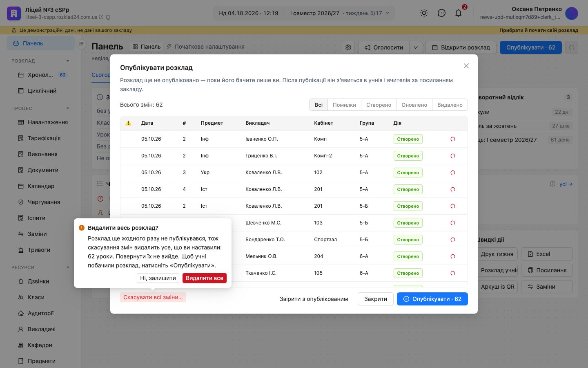Revert the Мельник О.В. row change
The width and height of the screenshot is (588, 368).
(x=452, y=256)
